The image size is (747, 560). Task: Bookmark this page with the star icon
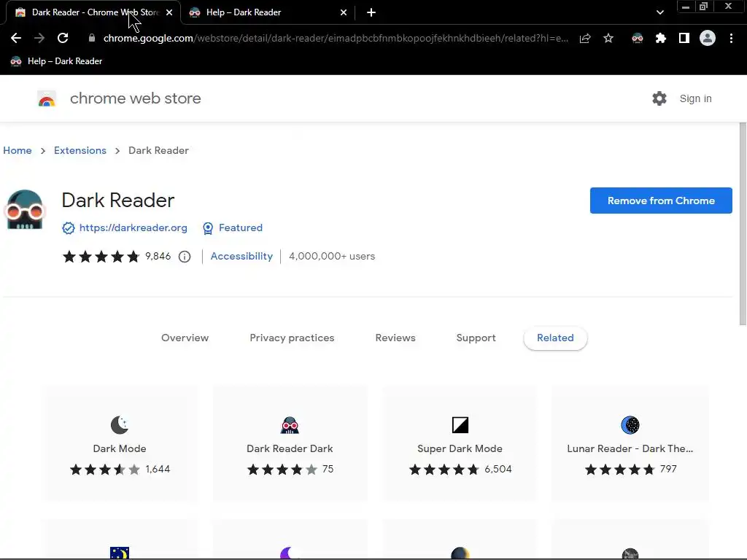[608, 38]
